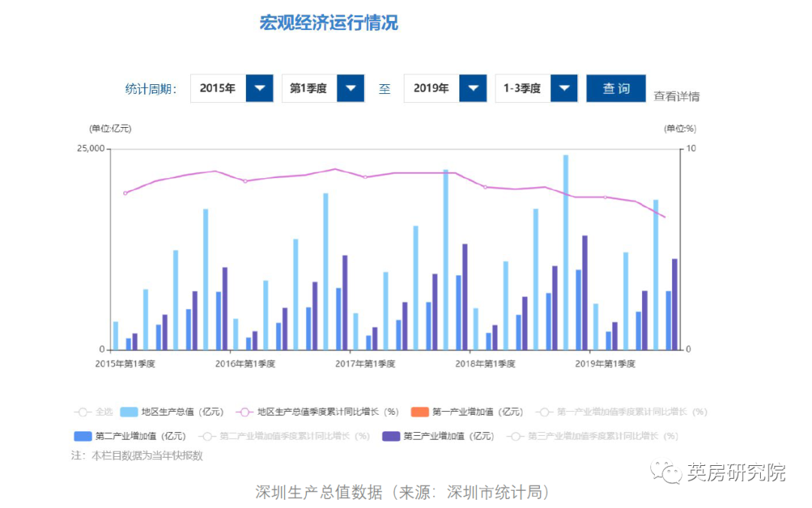Viewport: 812px width, 508px height.
Task: Enable 第三产业增加值季度累计同比增长 legend line
Action: 592,436
